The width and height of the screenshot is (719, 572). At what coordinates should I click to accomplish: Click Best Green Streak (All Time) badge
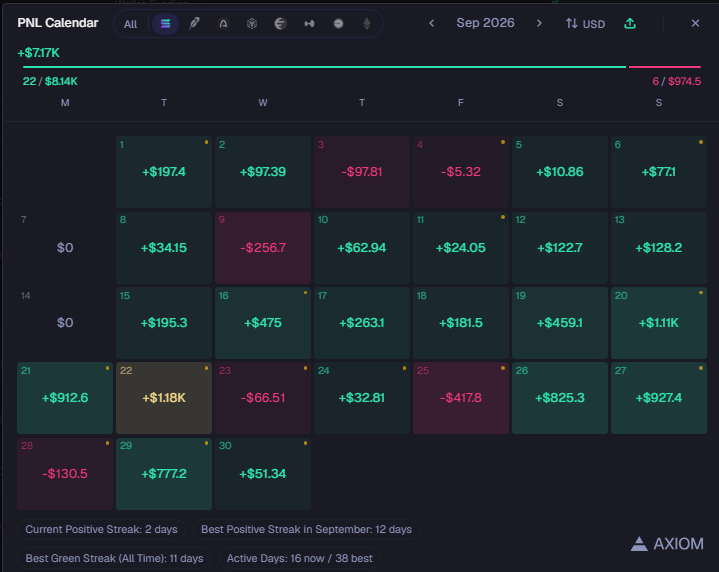[114, 558]
